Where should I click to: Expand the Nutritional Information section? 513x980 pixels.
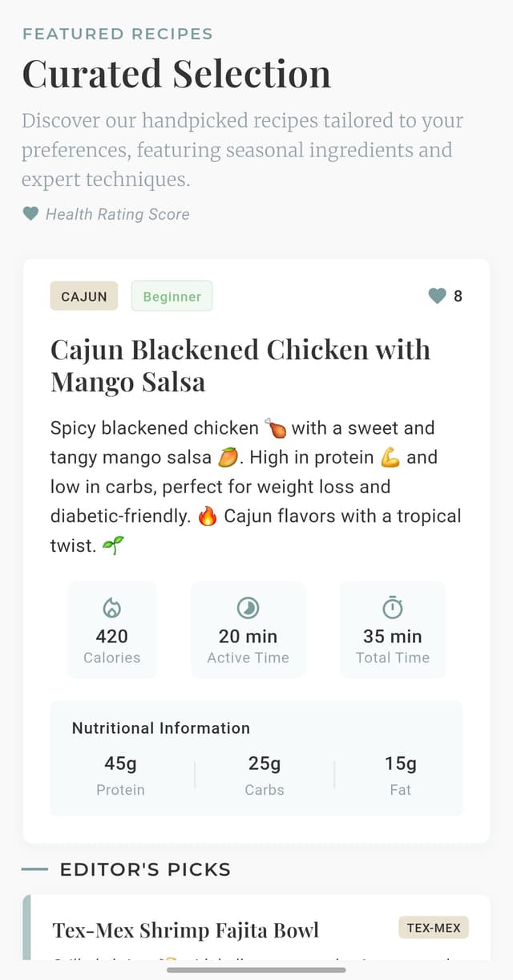click(x=159, y=728)
